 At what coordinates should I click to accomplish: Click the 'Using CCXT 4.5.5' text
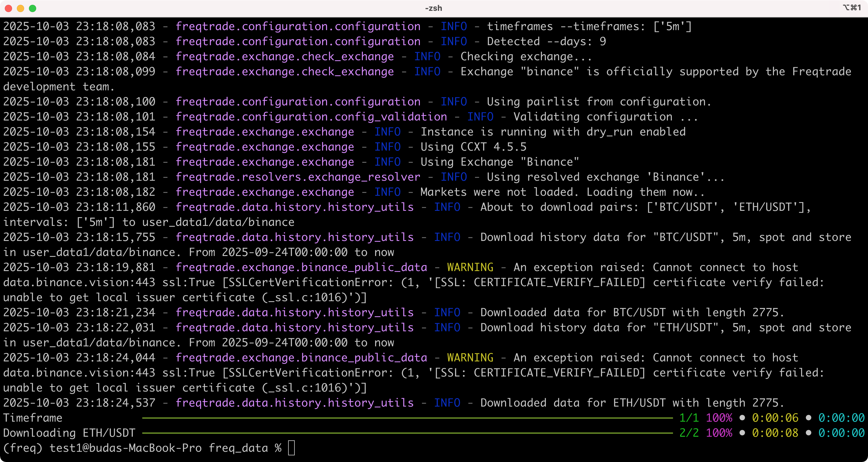point(473,147)
